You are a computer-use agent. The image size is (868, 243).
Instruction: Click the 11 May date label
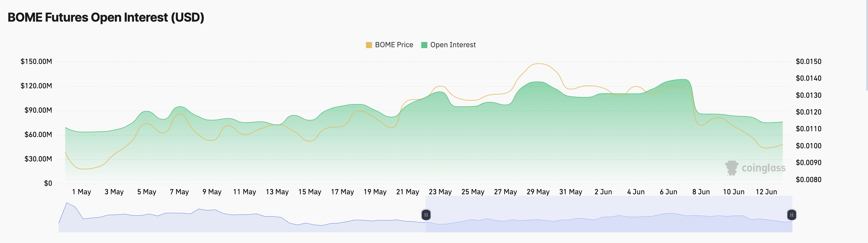[245, 192]
